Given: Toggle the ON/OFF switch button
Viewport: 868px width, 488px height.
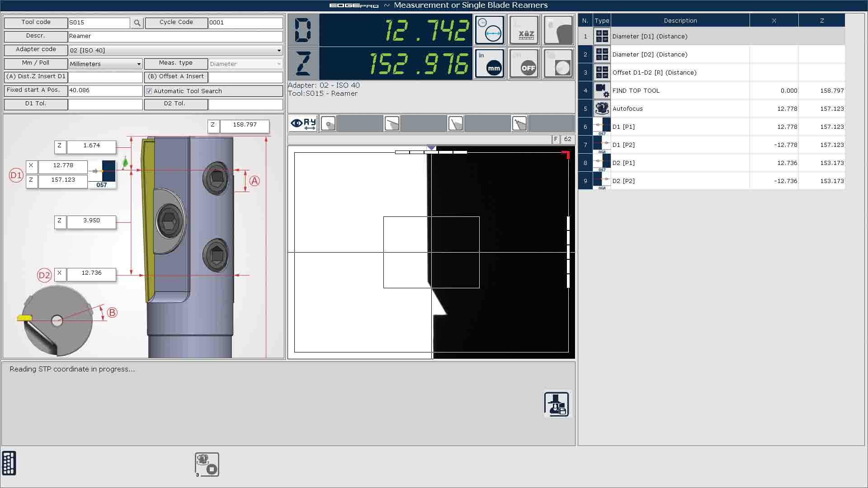Looking at the screenshot, I should (x=524, y=64).
